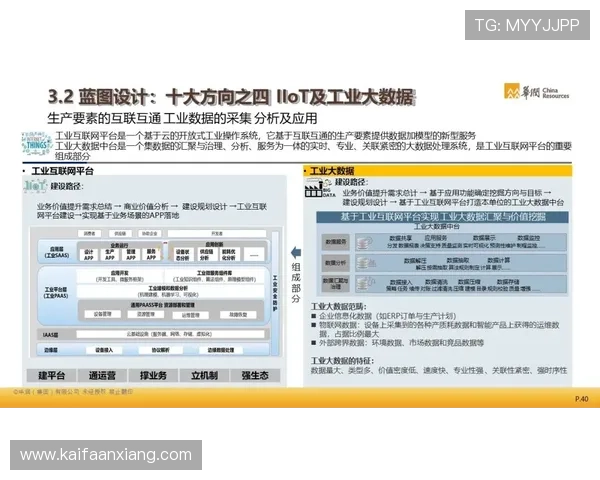Viewport: 600px width, 480px height.
Task: Click the 服务 APP box
Action: [x=152, y=255]
